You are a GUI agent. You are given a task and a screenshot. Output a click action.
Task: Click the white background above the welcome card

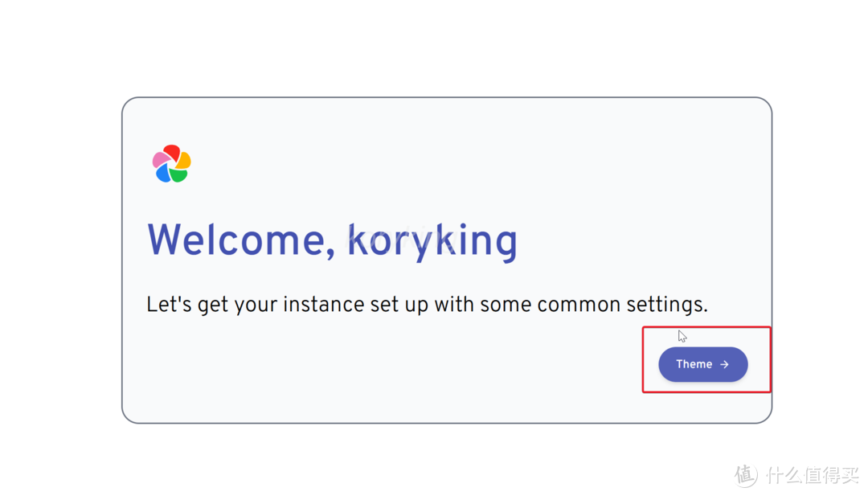tap(434, 48)
